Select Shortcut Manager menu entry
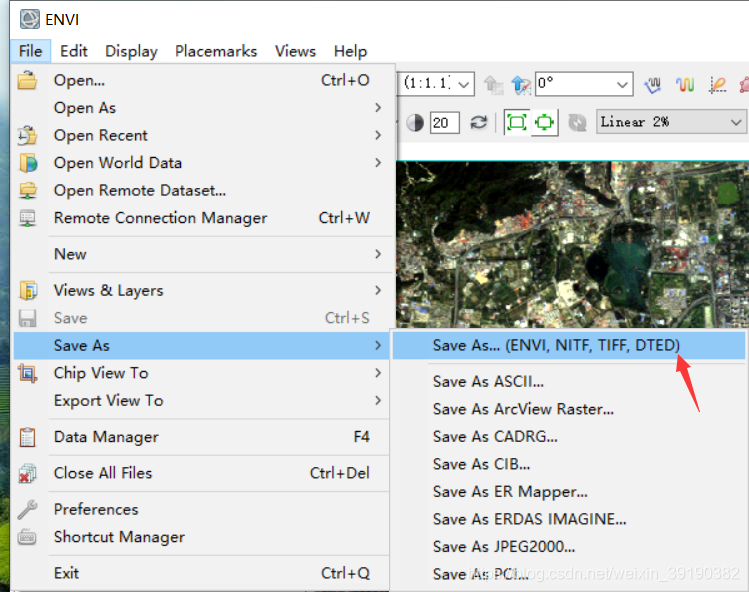 coord(203,537)
